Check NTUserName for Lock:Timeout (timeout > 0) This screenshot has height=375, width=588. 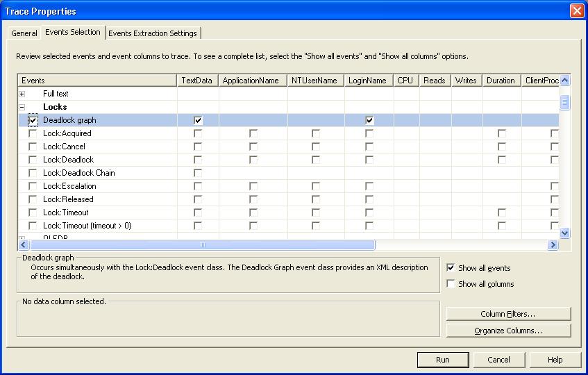click(x=316, y=226)
